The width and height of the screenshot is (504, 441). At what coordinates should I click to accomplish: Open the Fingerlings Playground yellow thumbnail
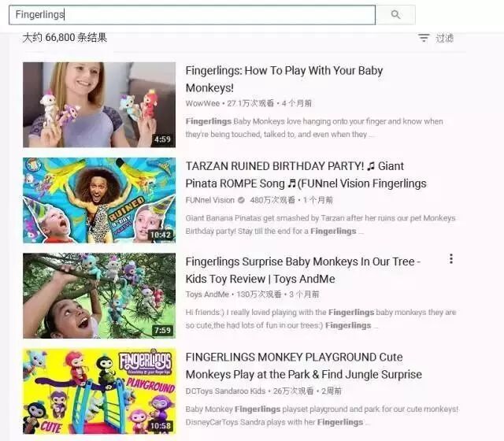[99, 391]
